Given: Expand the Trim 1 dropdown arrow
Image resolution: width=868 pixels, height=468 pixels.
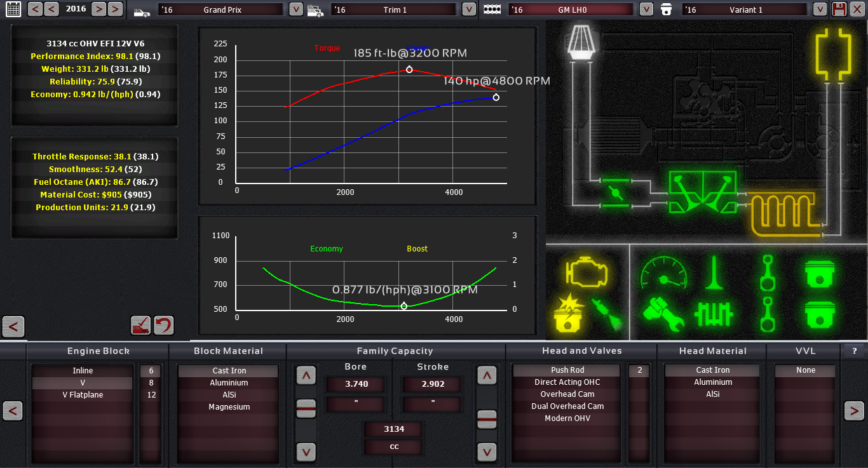Looking at the screenshot, I should [468, 10].
